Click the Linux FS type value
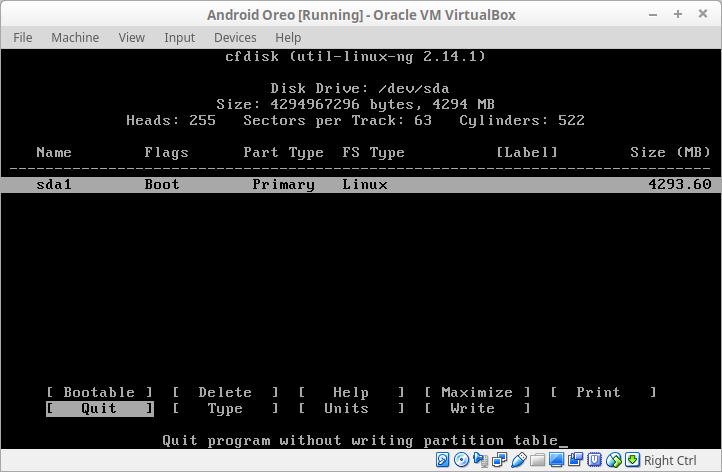Screen dimensions: 722x472 pos(365,185)
